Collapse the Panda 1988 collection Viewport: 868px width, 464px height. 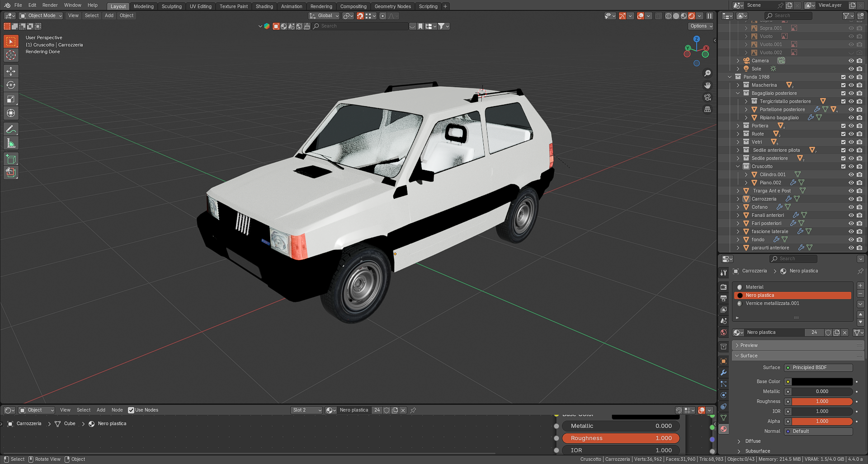[x=730, y=77]
